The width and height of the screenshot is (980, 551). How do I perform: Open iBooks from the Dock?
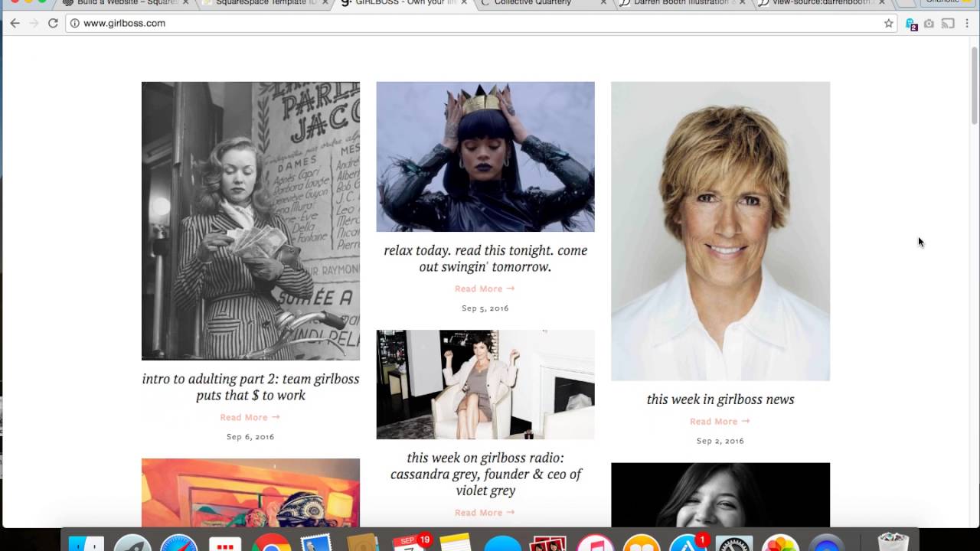pos(642,543)
